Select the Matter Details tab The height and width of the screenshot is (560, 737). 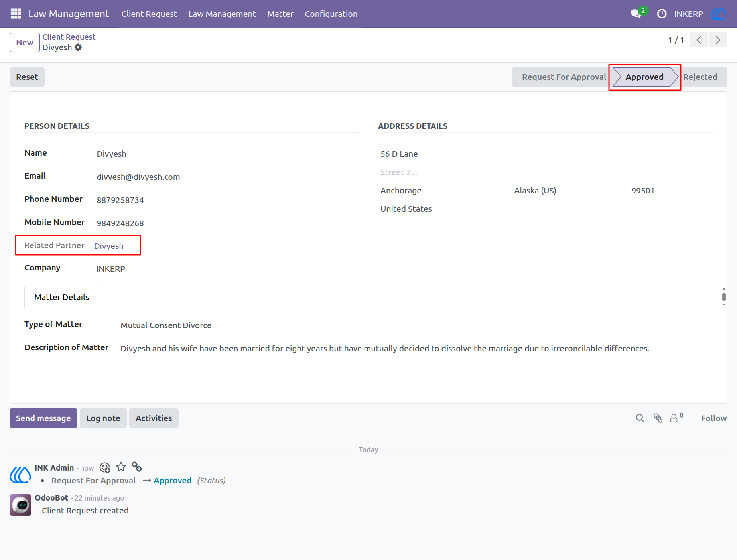[61, 297]
